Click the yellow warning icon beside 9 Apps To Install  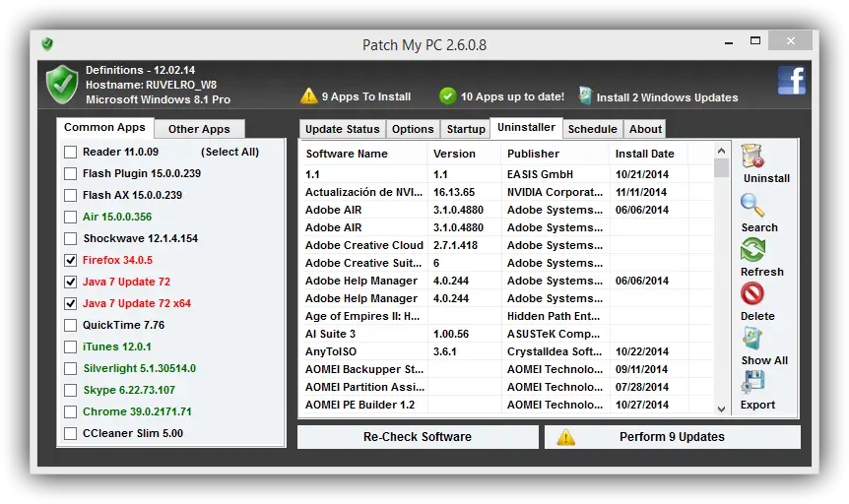coord(308,95)
